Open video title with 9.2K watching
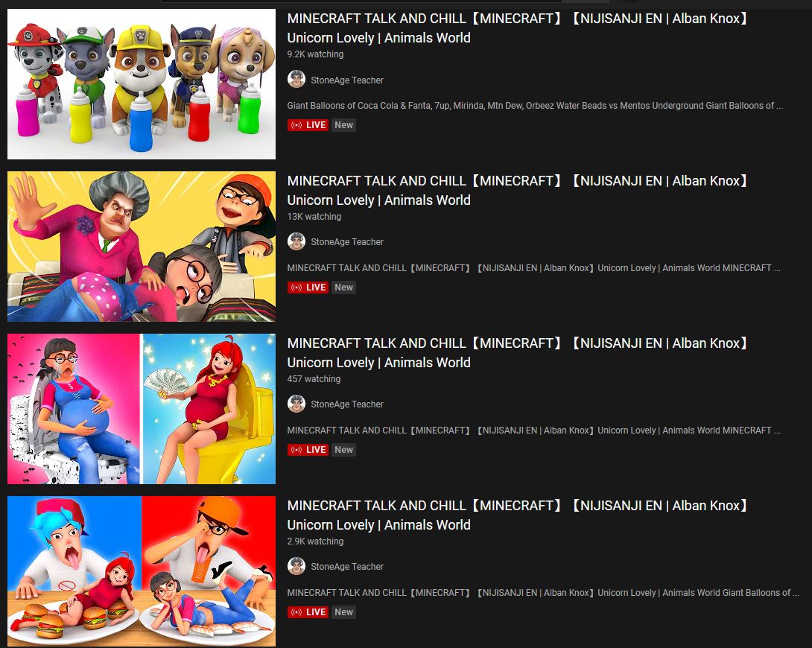 [518, 28]
